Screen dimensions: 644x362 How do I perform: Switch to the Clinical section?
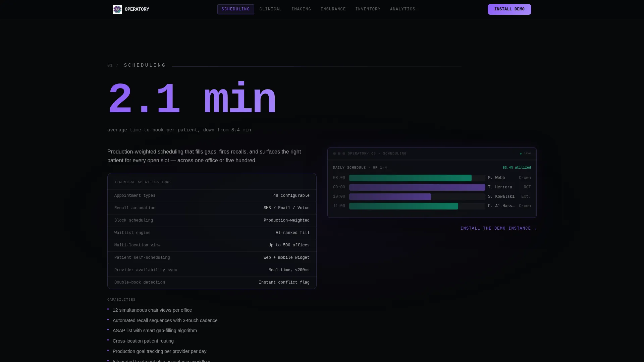click(271, 9)
